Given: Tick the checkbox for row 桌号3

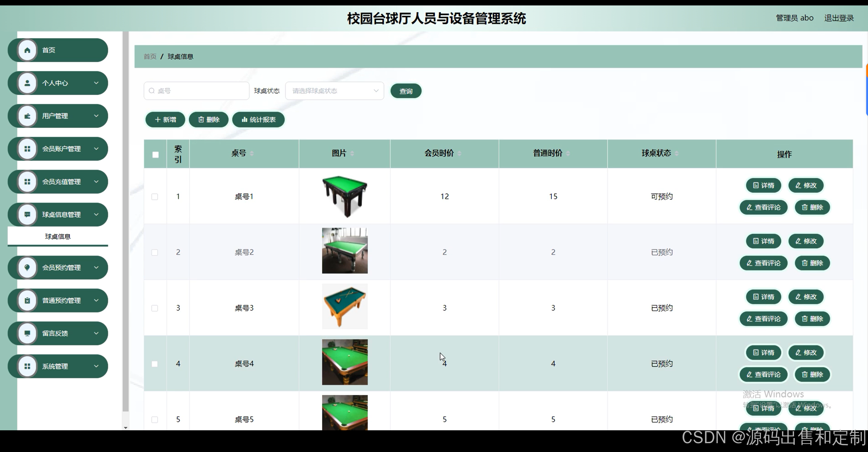Looking at the screenshot, I should pyautogui.click(x=155, y=308).
